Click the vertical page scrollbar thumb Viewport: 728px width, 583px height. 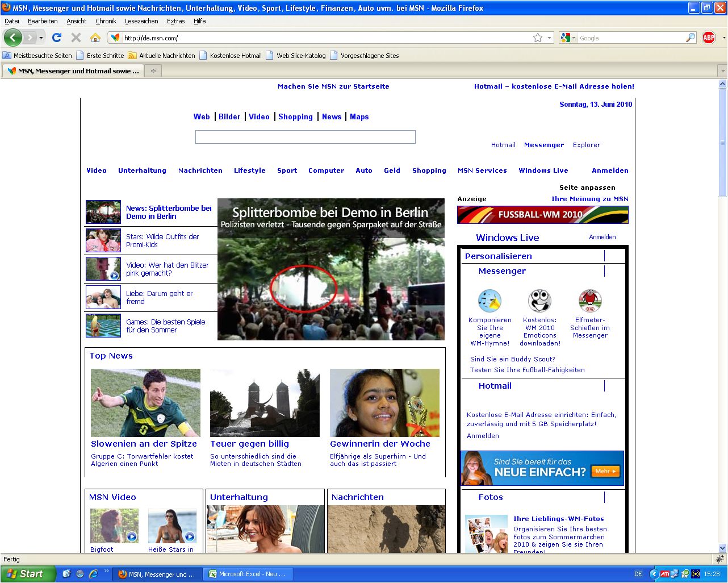click(722, 142)
